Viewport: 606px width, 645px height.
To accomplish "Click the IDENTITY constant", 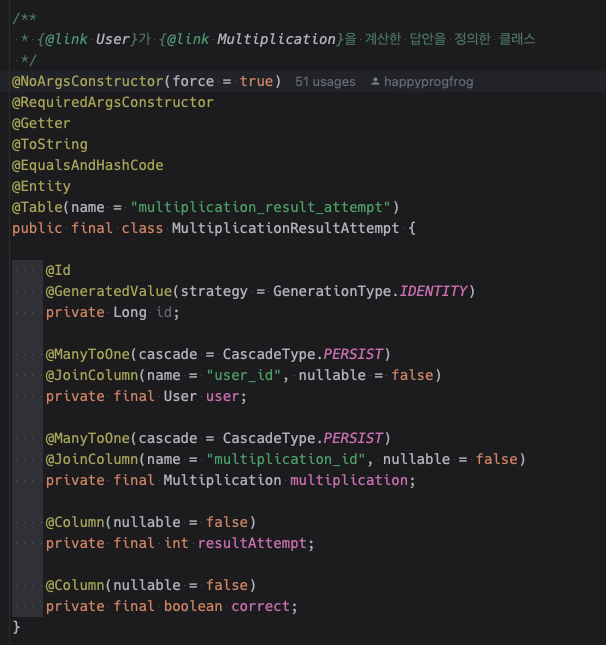I will pos(433,291).
